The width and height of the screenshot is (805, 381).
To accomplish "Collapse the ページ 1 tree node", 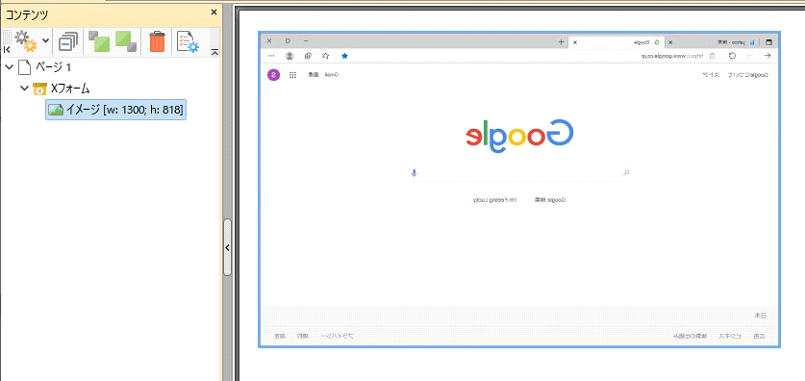I will point(9,67).
